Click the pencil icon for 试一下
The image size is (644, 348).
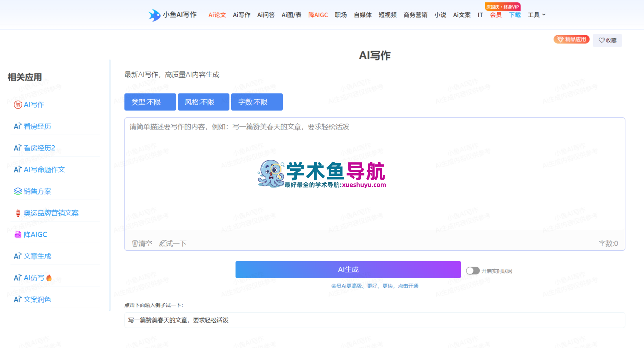(x=162, y=244)
